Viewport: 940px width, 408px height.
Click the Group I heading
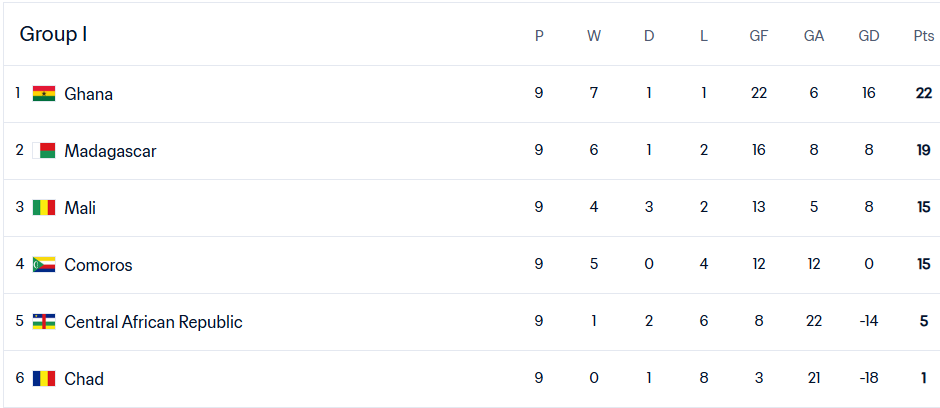point(53,34)
